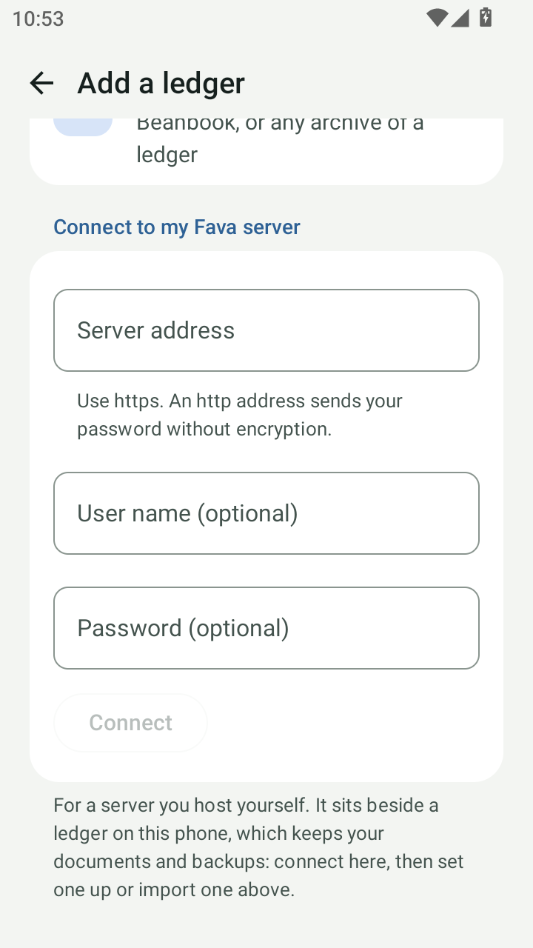Tap the Connect button
This screenshot has height=948, width=533.
[x=131, y=722]
